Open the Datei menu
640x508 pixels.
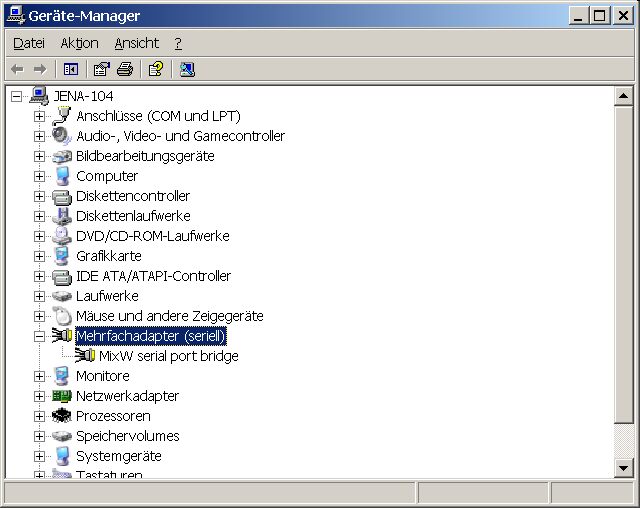coord(29,43)
